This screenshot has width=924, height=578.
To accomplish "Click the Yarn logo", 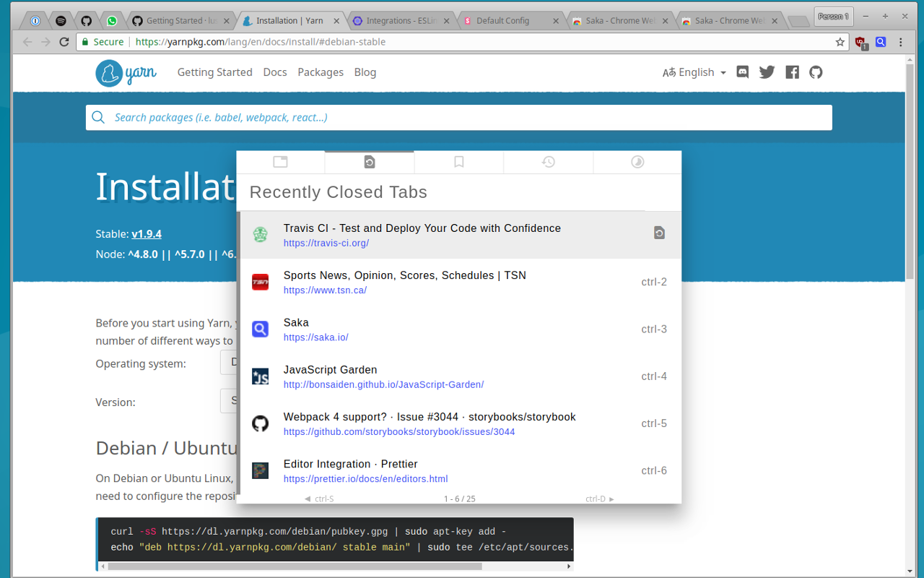I will pyautogui.click(x=126, y=73).
